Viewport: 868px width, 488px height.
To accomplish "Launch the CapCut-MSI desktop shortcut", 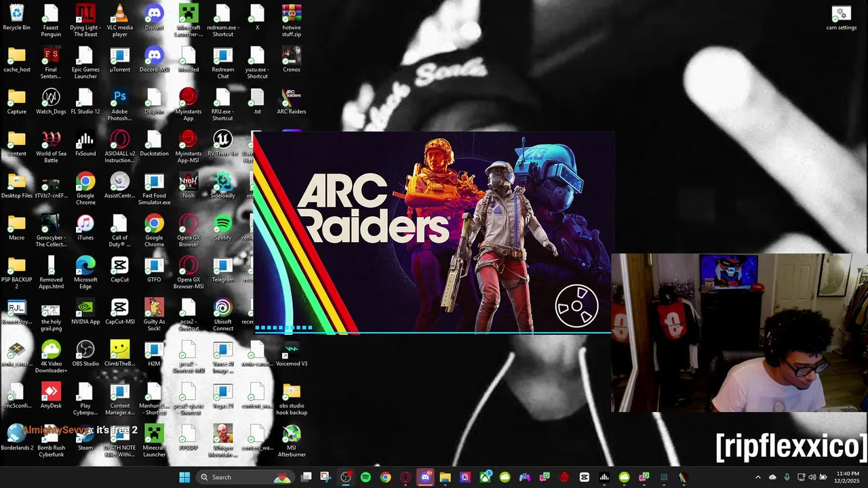I will pyautogui.click(x=119, y=311).
